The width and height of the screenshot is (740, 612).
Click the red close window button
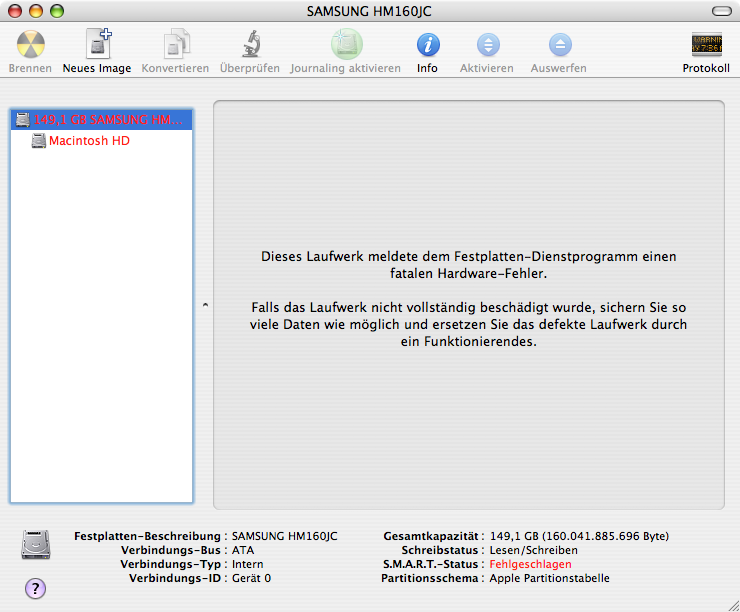coord(15,11)
